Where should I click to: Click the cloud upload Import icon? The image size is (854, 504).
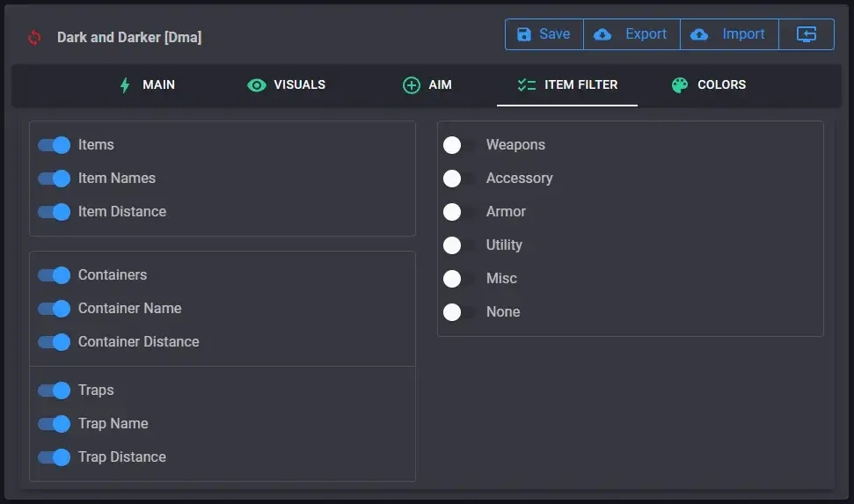click(699, 34)
